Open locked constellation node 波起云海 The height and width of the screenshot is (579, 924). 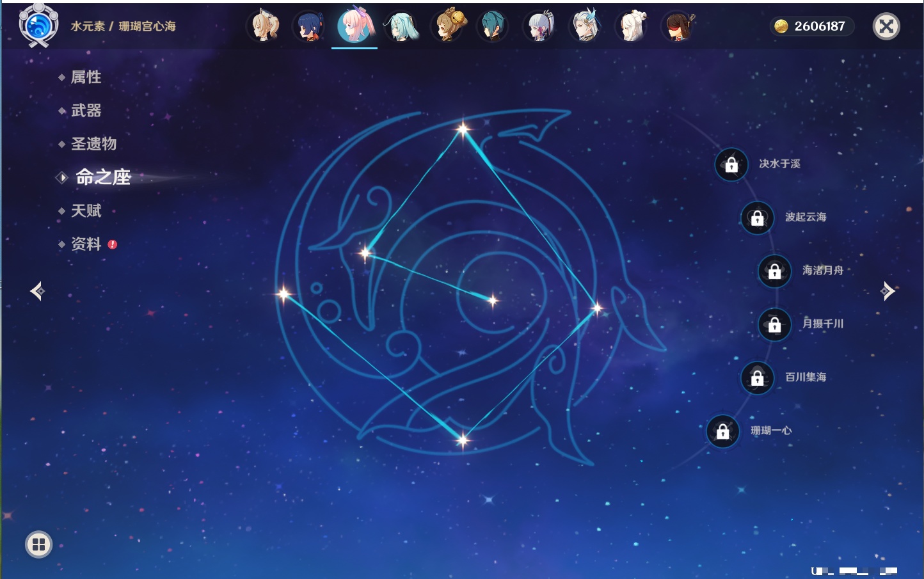tap(757, 218)
